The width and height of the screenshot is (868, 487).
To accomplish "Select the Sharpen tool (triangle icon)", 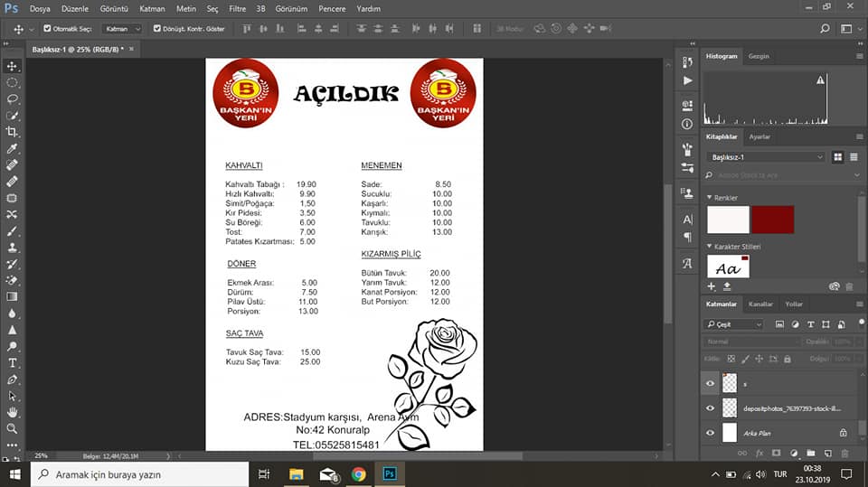I will [12, 330].
